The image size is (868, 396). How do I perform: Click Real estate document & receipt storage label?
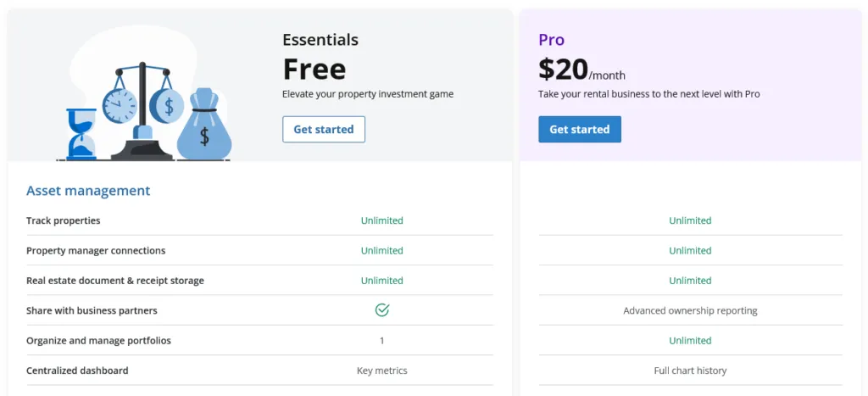[115, 281]
